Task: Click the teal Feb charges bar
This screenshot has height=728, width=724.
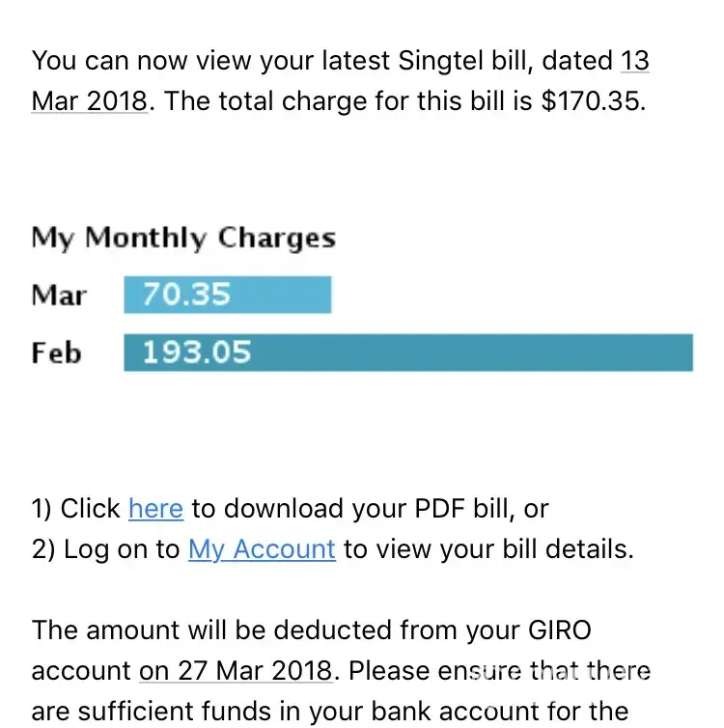Action: pos(483,352)
